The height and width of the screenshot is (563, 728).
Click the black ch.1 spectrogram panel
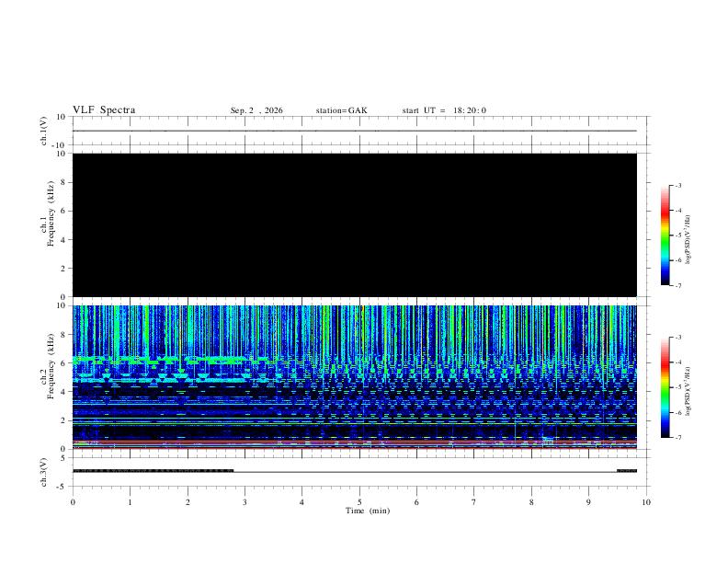pyautogui.click(x=355, y=224)
